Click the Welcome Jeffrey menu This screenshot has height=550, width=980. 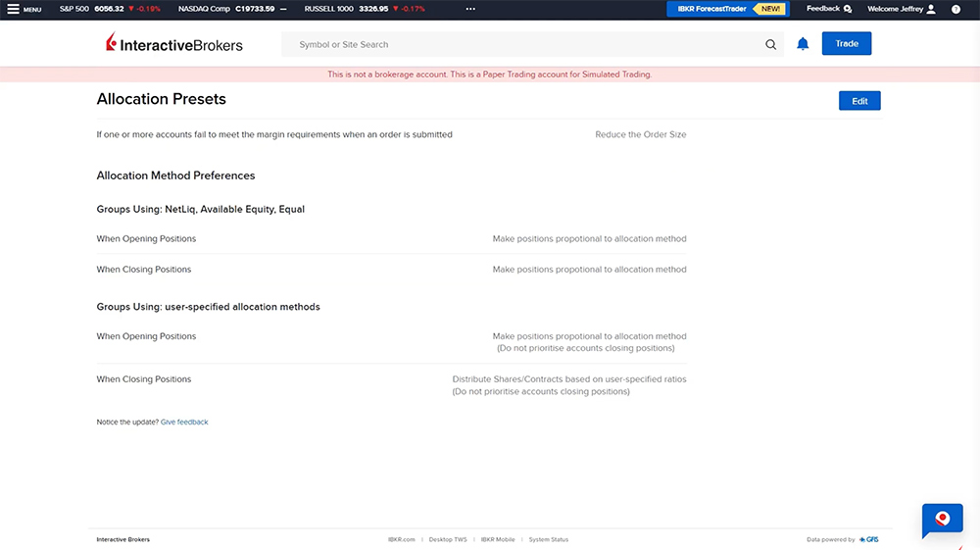(x=902, y=9)
